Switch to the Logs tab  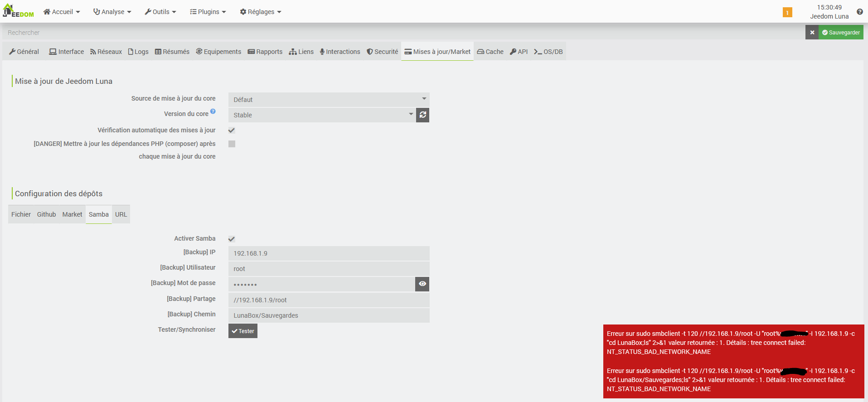(x=138, y=52)
